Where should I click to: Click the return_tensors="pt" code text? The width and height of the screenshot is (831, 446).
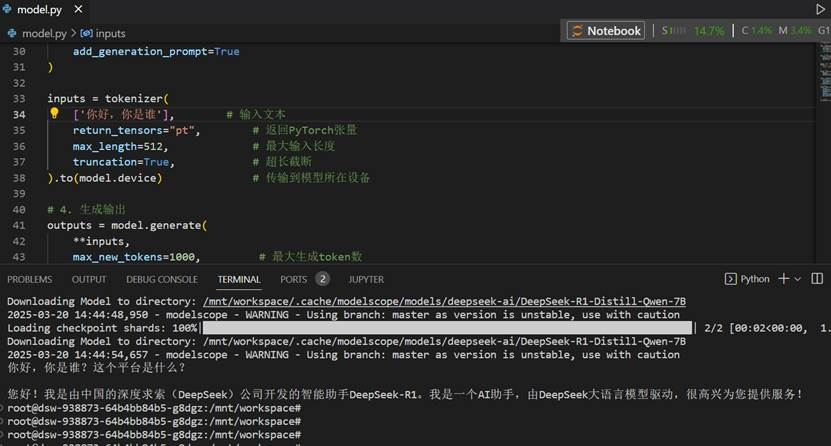point(136,130)
